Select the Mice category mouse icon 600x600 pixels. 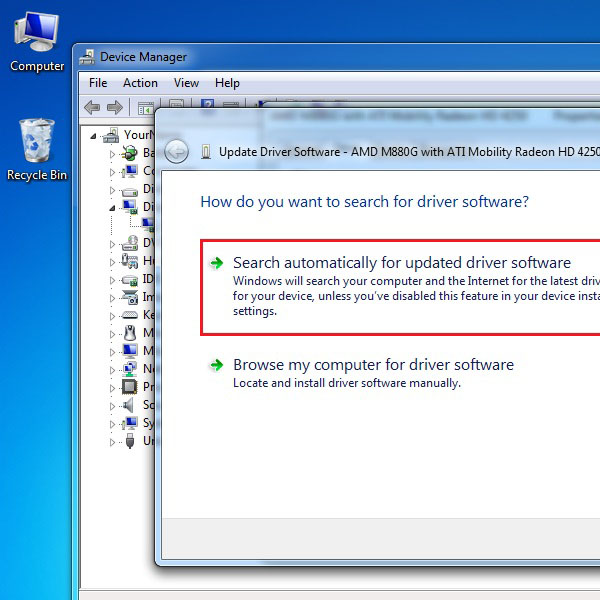pyautogui.click(x=130, y=333)
